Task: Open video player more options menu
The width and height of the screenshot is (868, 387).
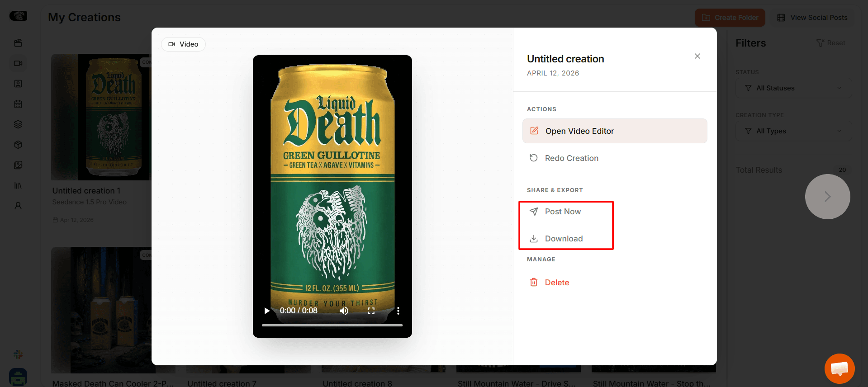Action: point(398,311)
